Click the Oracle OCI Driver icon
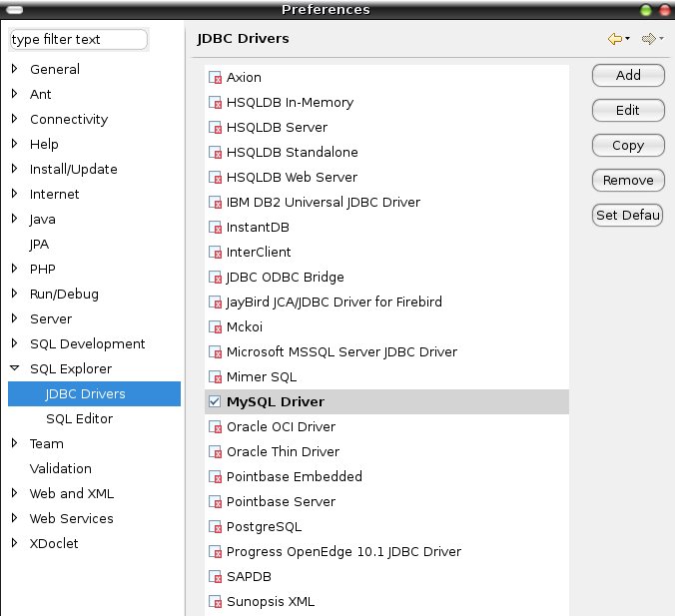This screenshot has height=616, width=675. click(215, 427)
